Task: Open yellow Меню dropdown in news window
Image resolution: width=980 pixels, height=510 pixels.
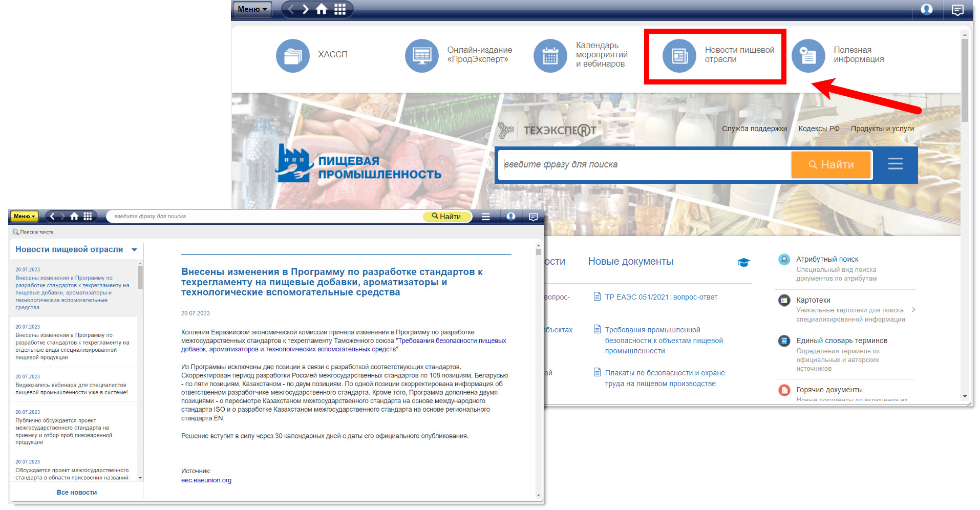Action: pos(24,217)
